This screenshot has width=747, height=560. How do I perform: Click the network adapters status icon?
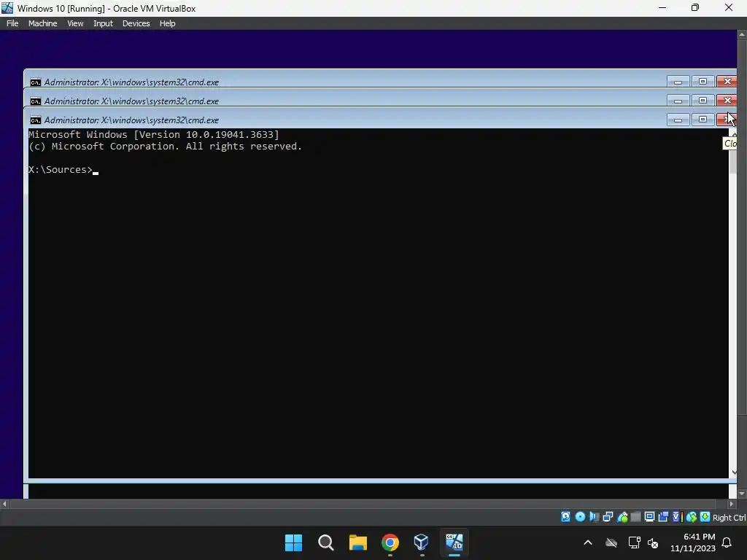608,517
